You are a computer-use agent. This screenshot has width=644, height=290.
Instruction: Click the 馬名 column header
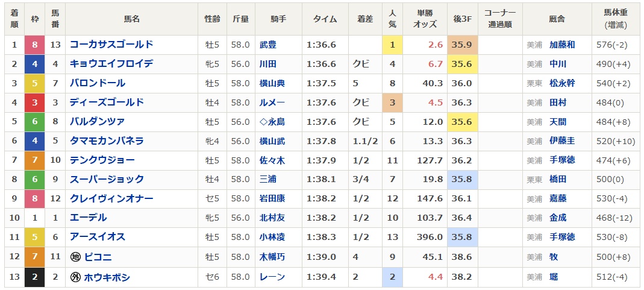click(131, 19)
